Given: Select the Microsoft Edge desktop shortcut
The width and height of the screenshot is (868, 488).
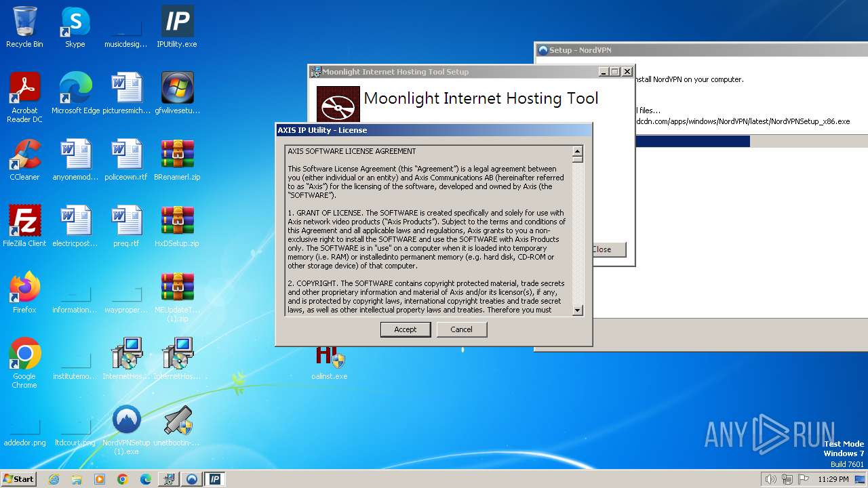Looking at the screenshot, I should pos(75,94).
